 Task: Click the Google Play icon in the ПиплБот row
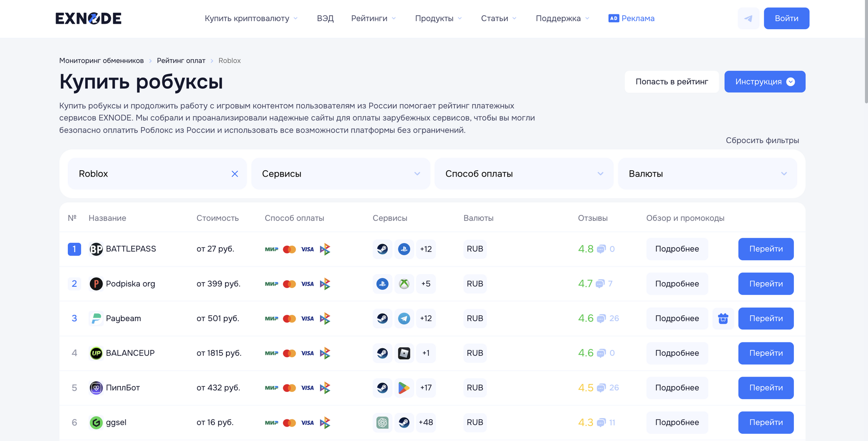(404, 388)
